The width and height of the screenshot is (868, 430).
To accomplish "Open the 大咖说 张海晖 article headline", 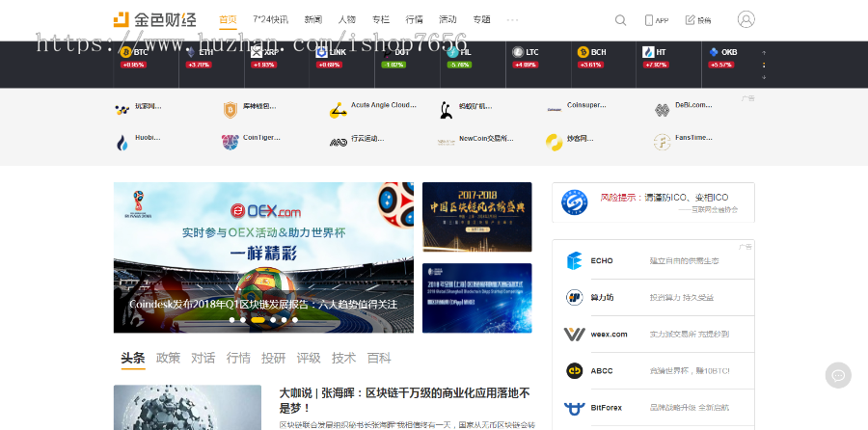I will click(x=404, y=401).
